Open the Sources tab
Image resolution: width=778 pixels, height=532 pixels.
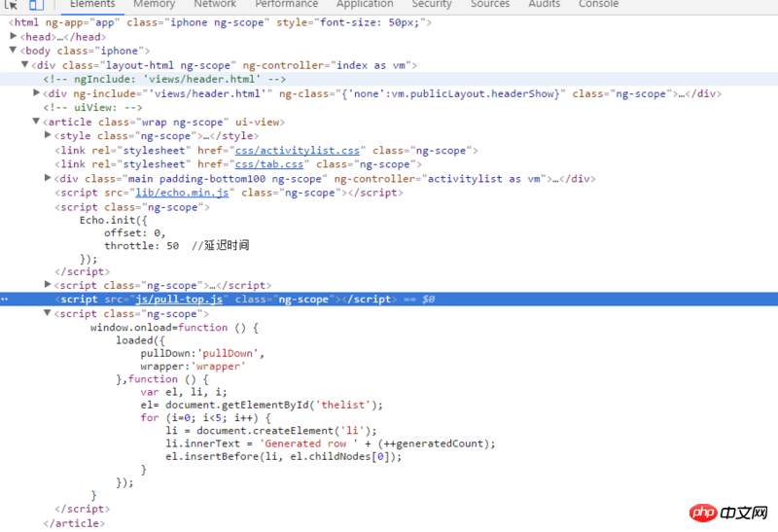point(490,4)
